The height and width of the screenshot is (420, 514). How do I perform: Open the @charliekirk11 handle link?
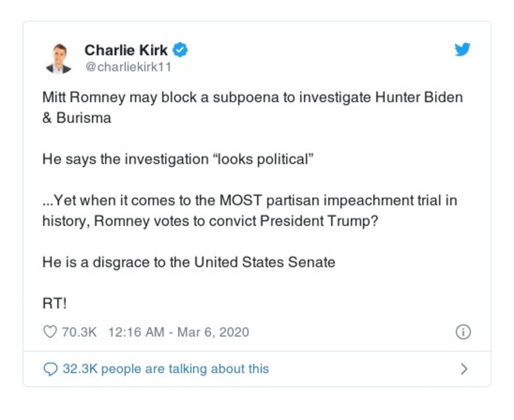click(x=128, y=67)
